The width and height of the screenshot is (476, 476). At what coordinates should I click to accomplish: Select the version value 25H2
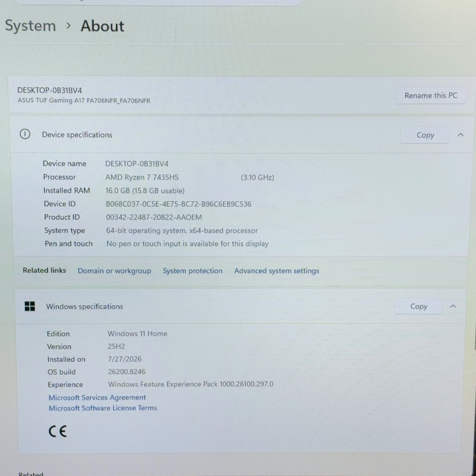point(116,347)
